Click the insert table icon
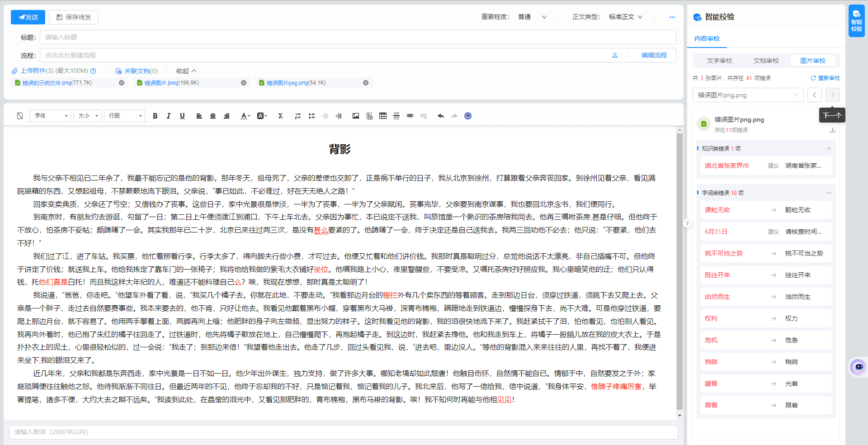868x445 pixels. tap(383, 116)
